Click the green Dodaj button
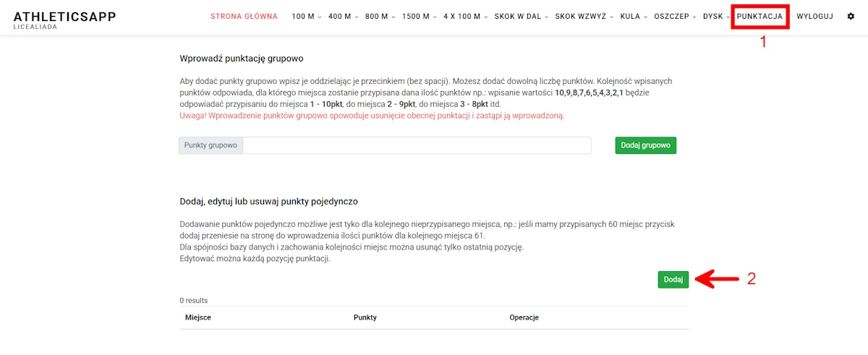The image size is (868, 355). coord(673,279)
